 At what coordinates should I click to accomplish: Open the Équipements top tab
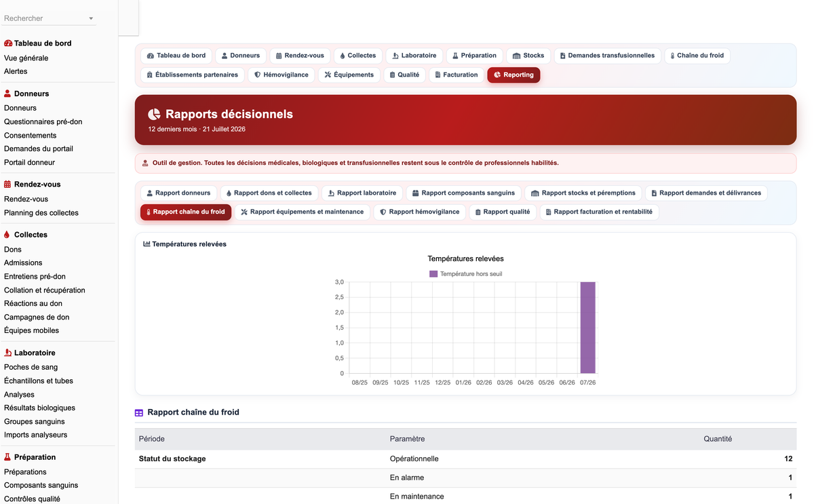point(349,75)
